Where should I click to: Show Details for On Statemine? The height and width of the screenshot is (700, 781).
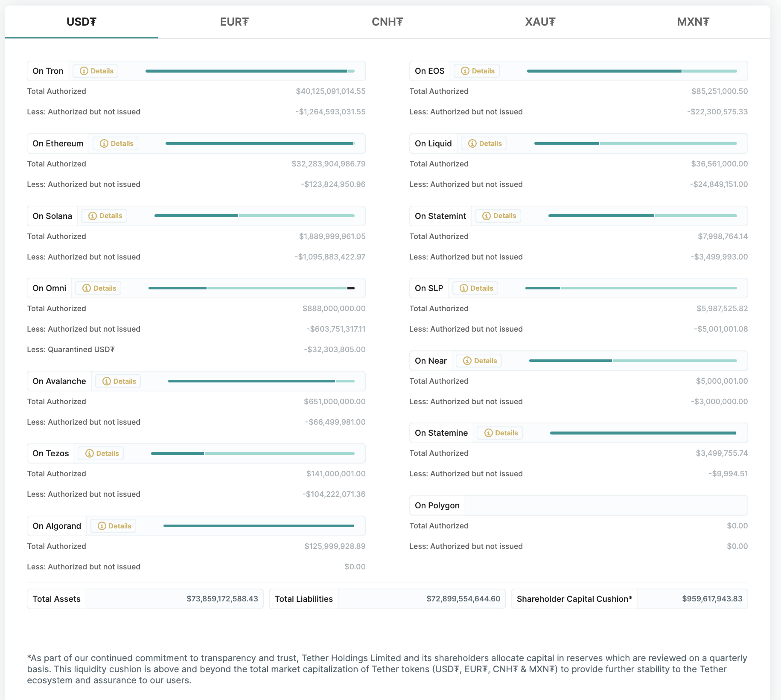click(500, 433)
